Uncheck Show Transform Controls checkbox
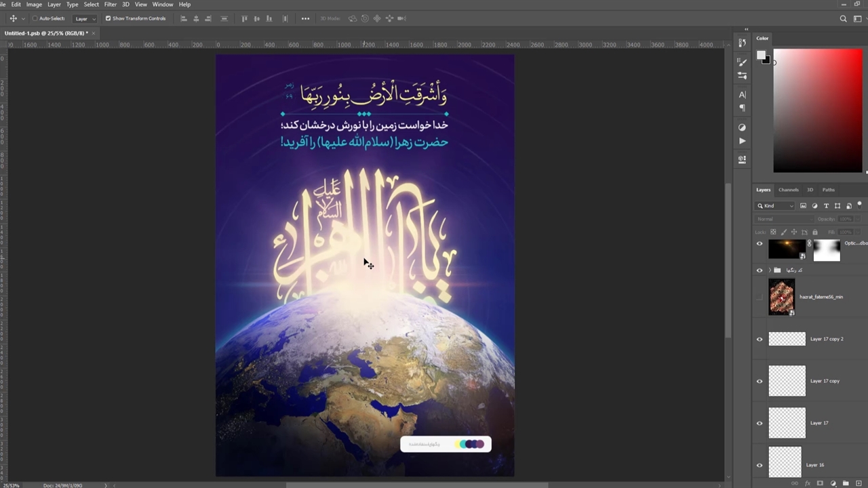The width and height of the screenshot is (868, 488). 108,19
